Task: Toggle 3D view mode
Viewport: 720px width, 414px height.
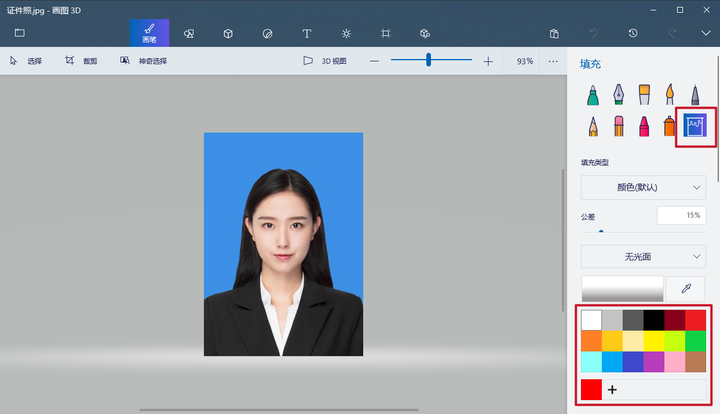Action: pos(325,61)
